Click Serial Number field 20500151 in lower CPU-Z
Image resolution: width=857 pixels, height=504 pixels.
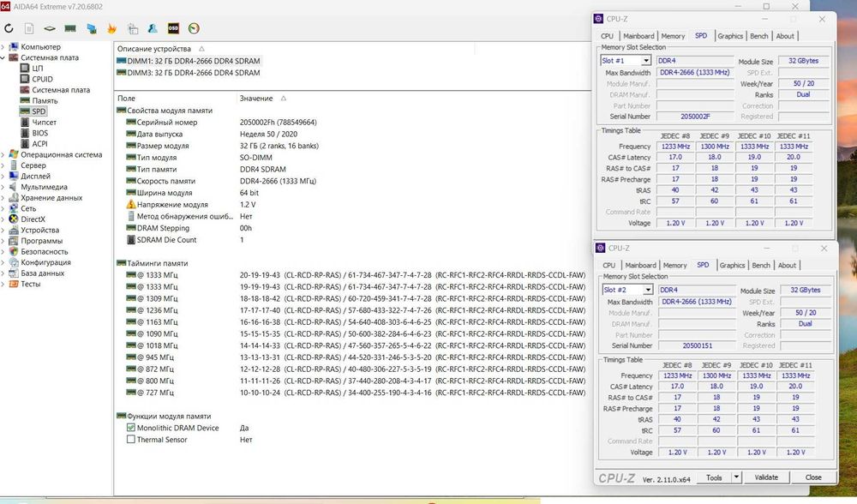point(698,345)
